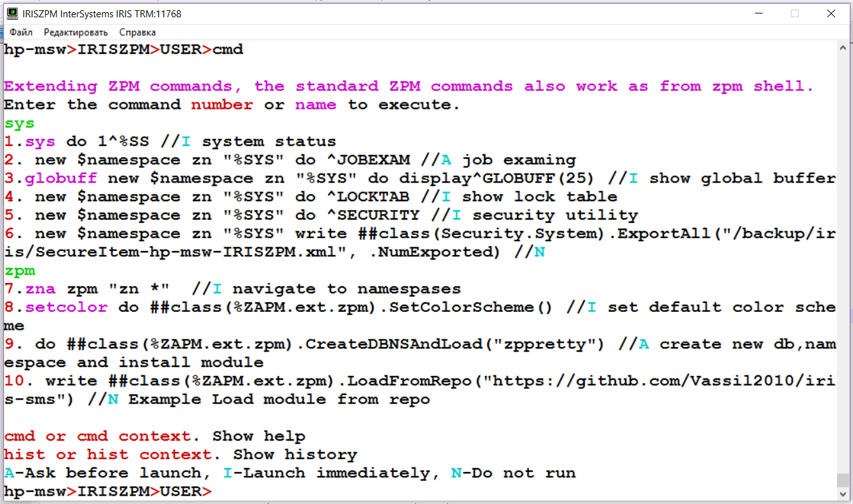Click 'hist or hist context' text
Viewport: 853px width, 504px height.
[x=108, y=455]
